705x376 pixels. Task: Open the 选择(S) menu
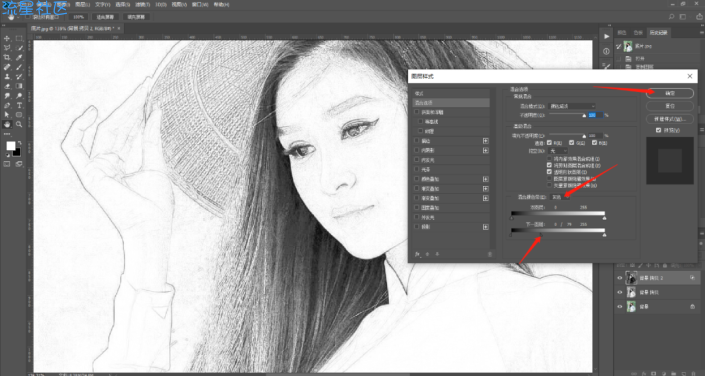pos(123,4)
